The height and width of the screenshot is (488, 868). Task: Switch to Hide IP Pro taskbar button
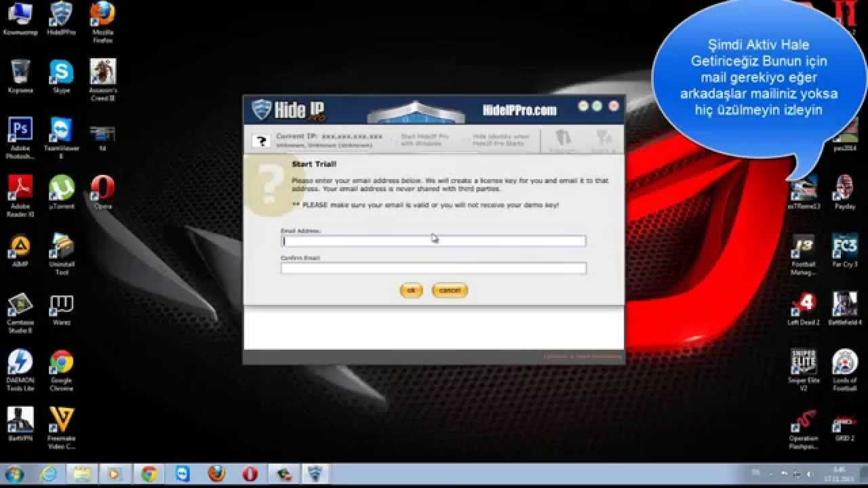coord(315,474)
